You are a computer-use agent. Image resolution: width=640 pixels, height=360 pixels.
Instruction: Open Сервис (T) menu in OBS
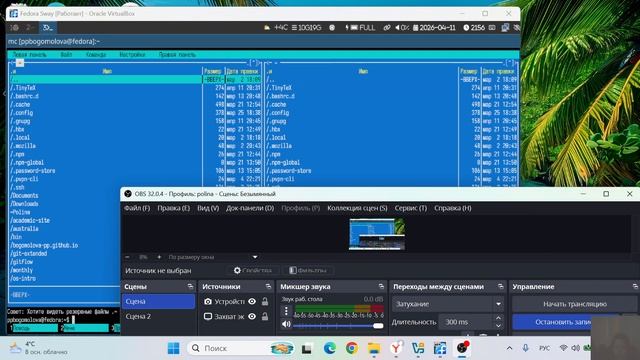pyautogui.click(x=411, y=208)
